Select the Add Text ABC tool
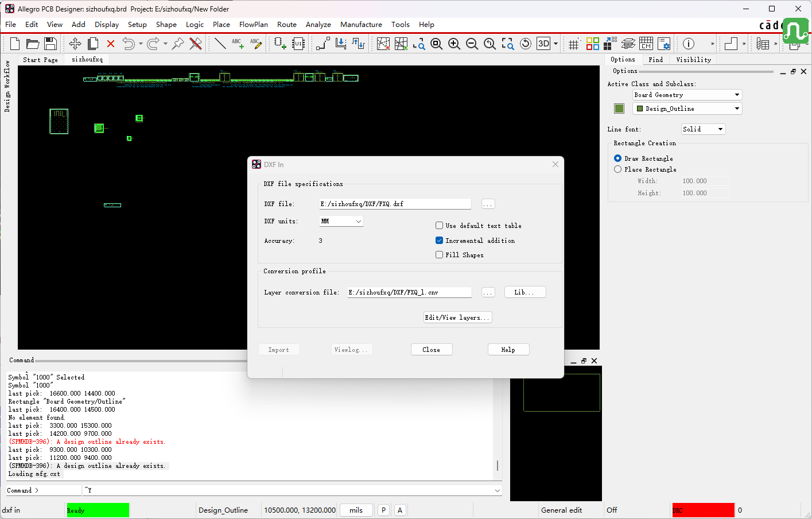The image size is (812, 519). point(238,44)
